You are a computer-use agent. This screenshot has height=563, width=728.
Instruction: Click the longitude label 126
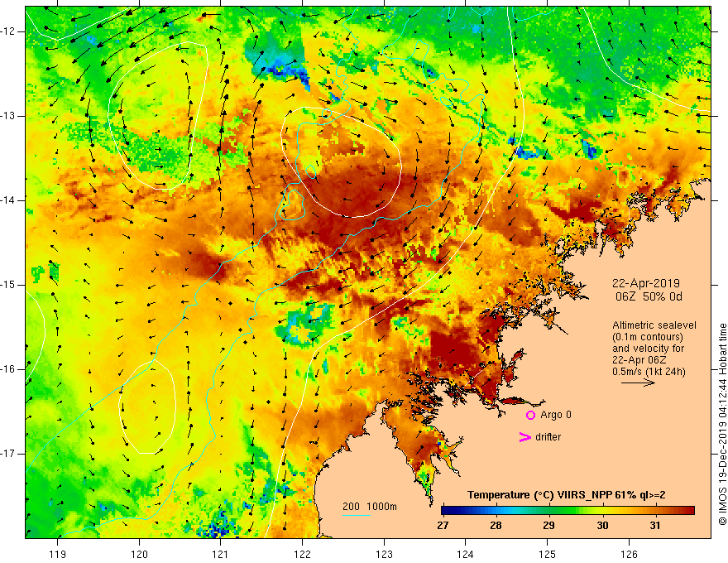pos(629,554)
